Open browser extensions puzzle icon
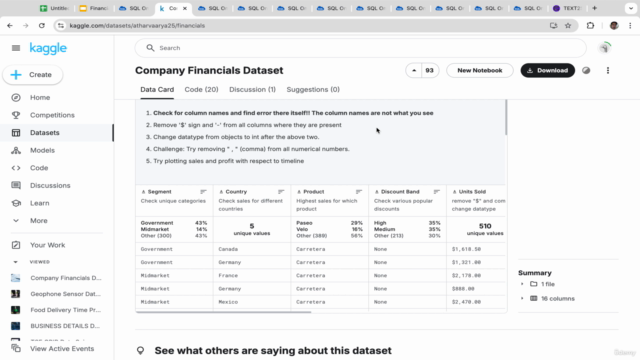This screenshot has height=360, width=640. [590, 25]
